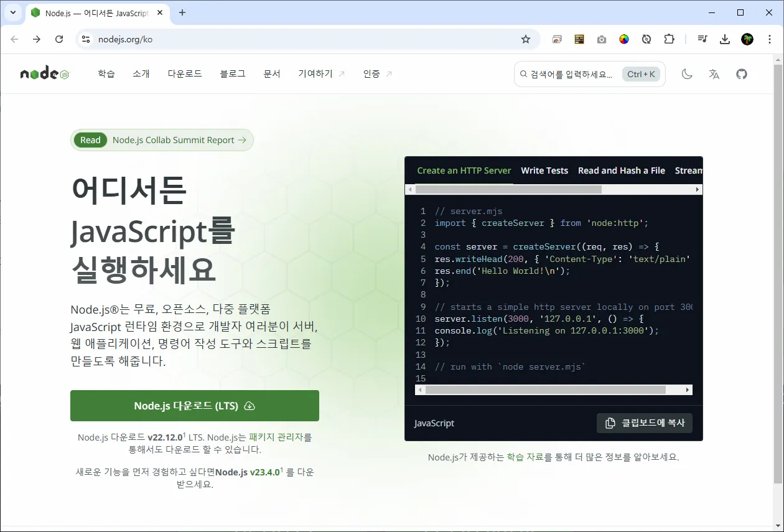Click the page scrollbar up arrow
784x532 pixels.
778,59
